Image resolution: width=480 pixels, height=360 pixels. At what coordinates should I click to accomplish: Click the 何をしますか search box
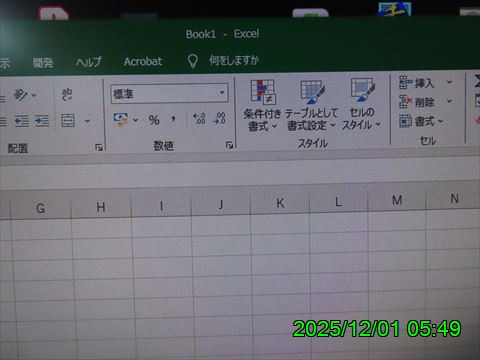coord(234,60)
